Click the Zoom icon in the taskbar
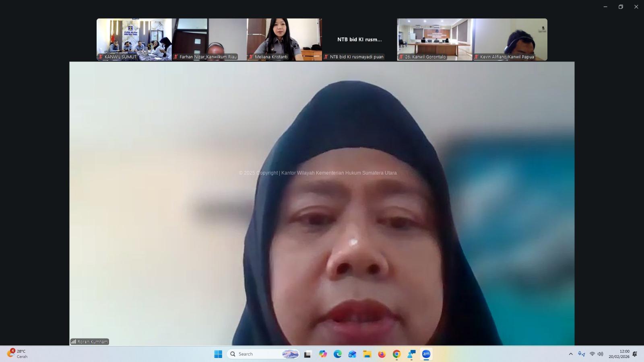The height and width of the screenshot is (362, 644). click(x=426, y=354)
